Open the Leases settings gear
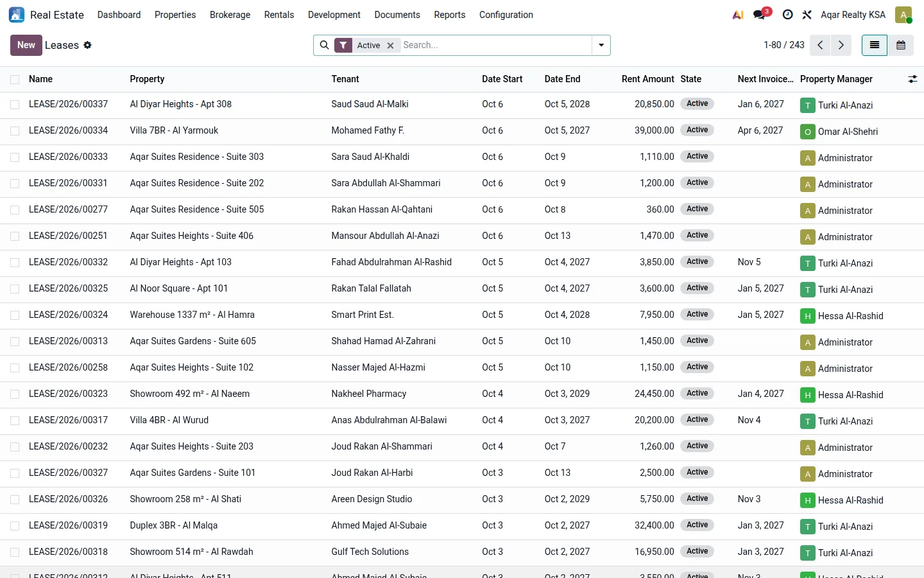Viewport: 924px width, 578px height. click(x=88, y=45)
